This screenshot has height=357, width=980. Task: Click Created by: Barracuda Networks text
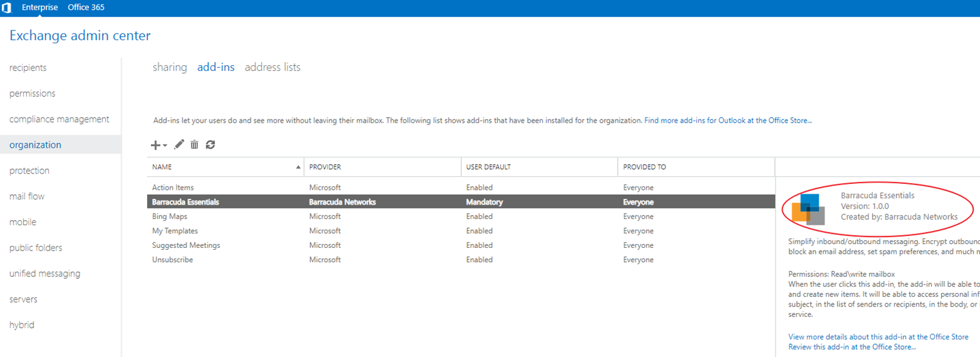899,217
